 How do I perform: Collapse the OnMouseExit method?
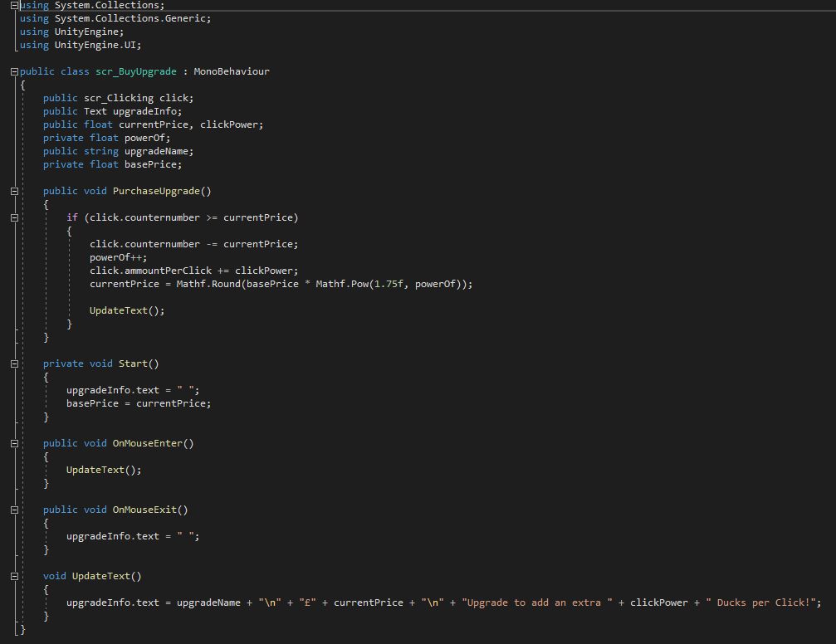(15, 510)
